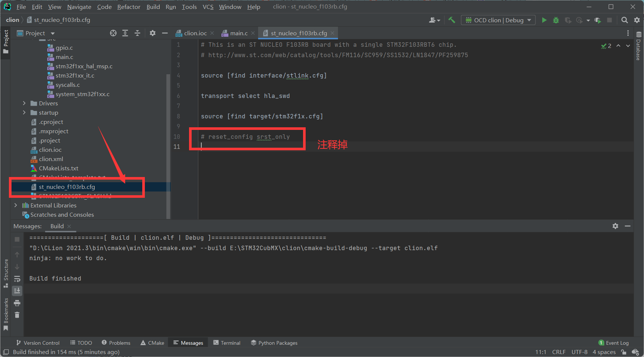Screen dimensions: 644x357
Task: Run with Coverage icon
Action: 568,20
